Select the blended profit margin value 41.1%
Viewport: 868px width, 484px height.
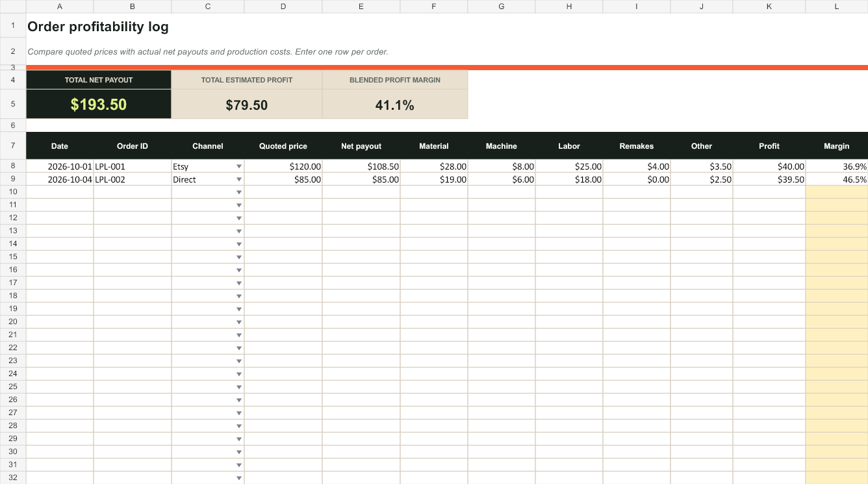[395, 105]
